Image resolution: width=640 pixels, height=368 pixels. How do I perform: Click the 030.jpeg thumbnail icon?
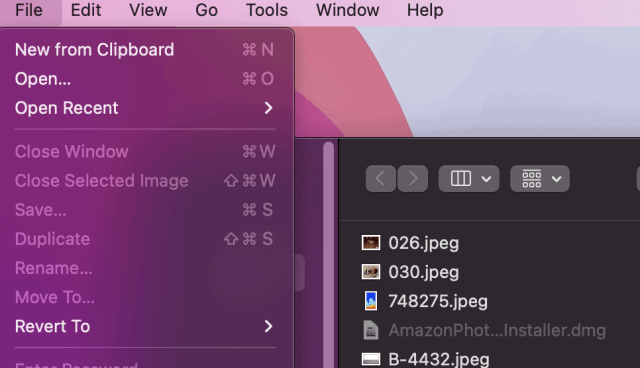(371, 272)
